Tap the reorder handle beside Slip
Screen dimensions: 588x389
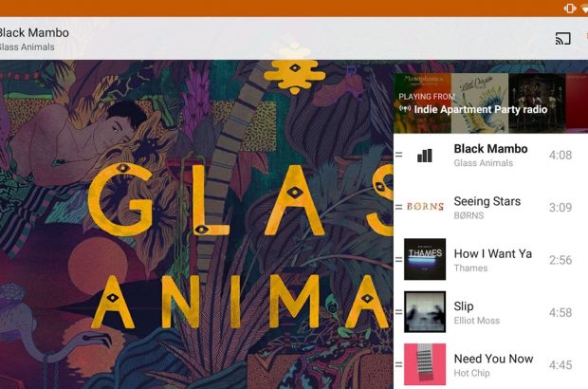pos(398,312)
